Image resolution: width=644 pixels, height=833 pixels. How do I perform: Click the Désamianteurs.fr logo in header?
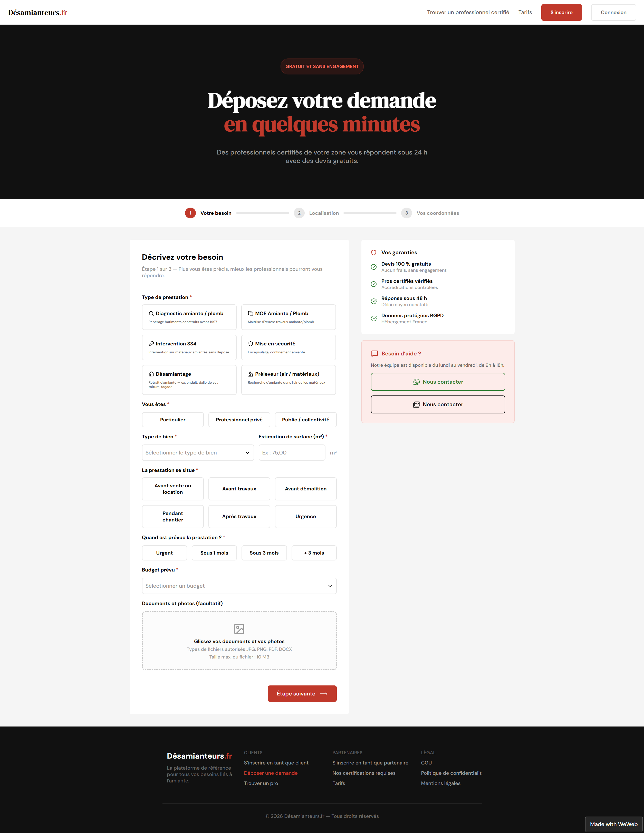coord(38,13)
